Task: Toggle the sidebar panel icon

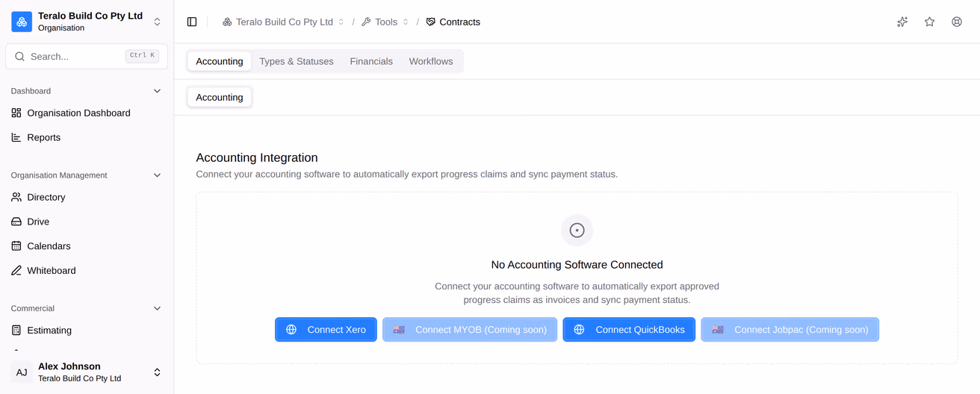Action: [x=192, y=22]
